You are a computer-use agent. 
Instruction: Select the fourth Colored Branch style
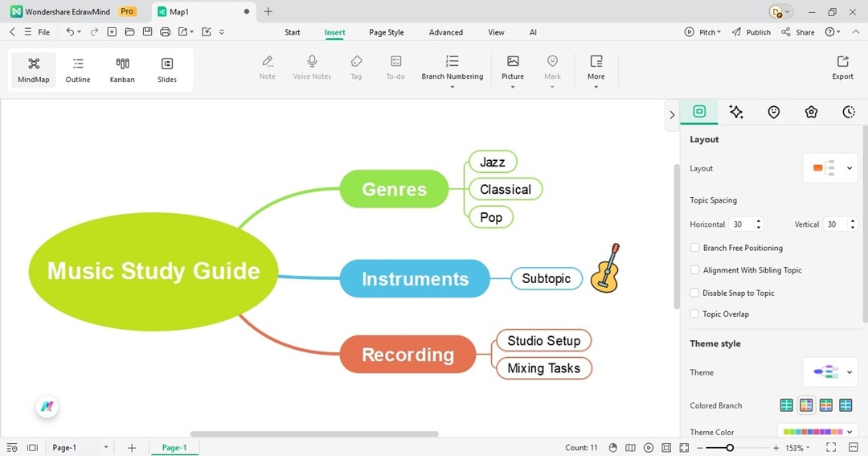[x=845, y=405]
